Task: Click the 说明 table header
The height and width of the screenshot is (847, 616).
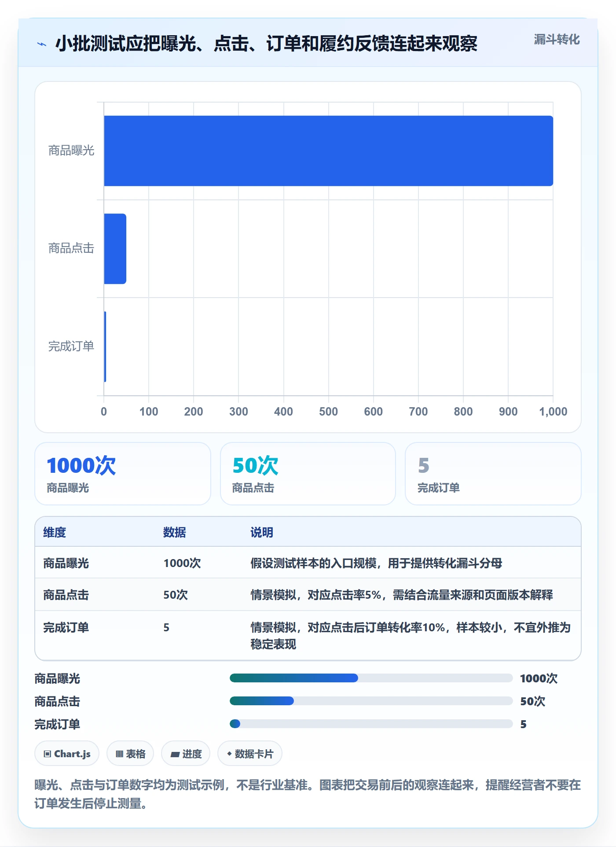Action: click(x=262, y=532)
